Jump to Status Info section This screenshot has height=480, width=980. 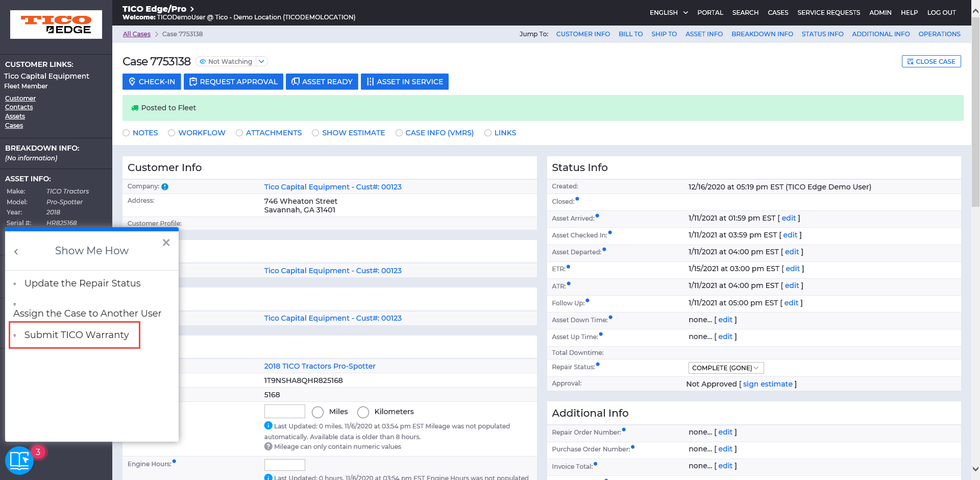pyautogui.click(x=822, y=34)
